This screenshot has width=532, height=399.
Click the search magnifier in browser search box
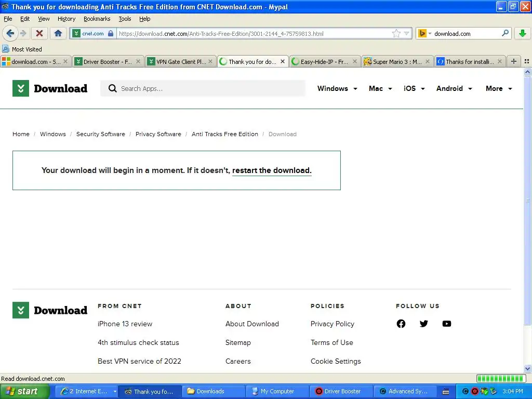pyautogui.click(x=505, y=33)
